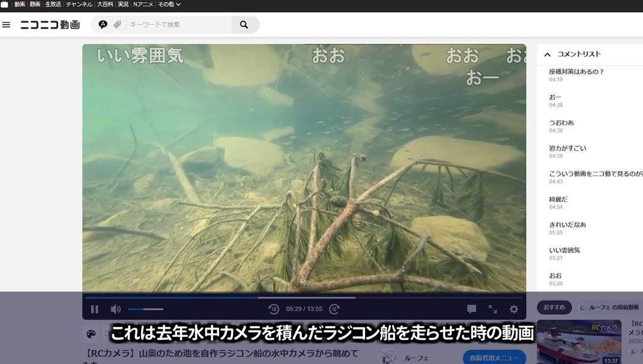Screen dimensions: 643x364
Task: Select the keyword search mode icon
Action: click(103, 25)
